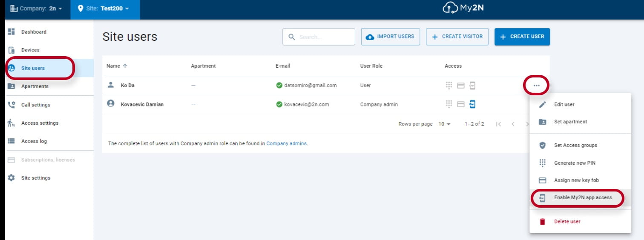Click the Dashboard grid icon
644x240 pixels.
point(12,32)
